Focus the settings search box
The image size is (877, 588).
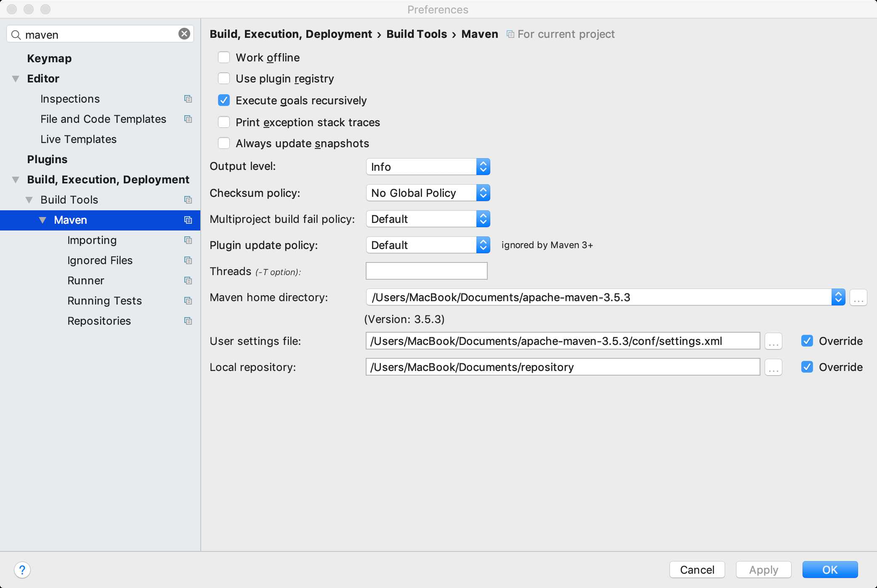(x=100, y=34)
